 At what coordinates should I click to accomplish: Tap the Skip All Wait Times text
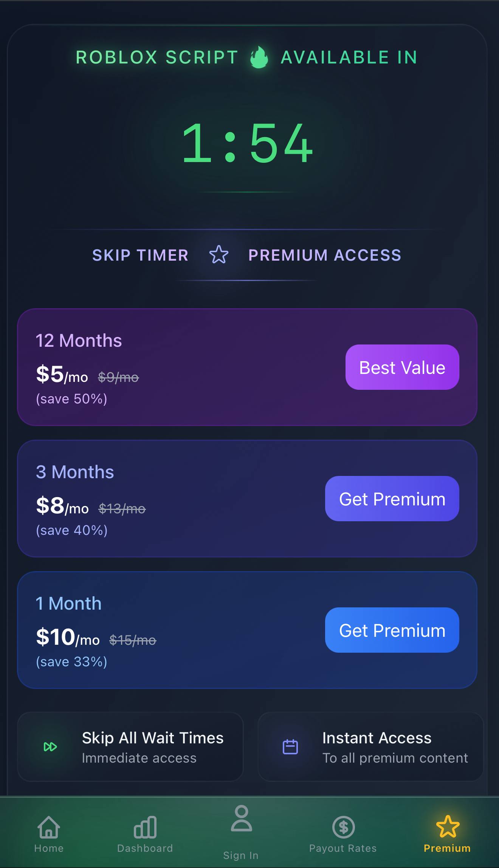(153, 738)
